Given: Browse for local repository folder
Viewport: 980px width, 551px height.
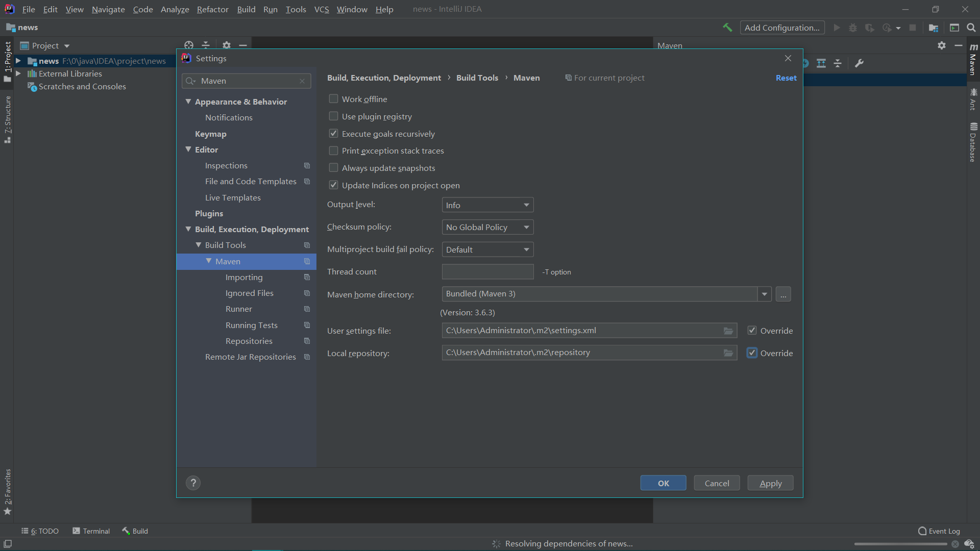Looking at the screenshot, I should coord(728,353).
